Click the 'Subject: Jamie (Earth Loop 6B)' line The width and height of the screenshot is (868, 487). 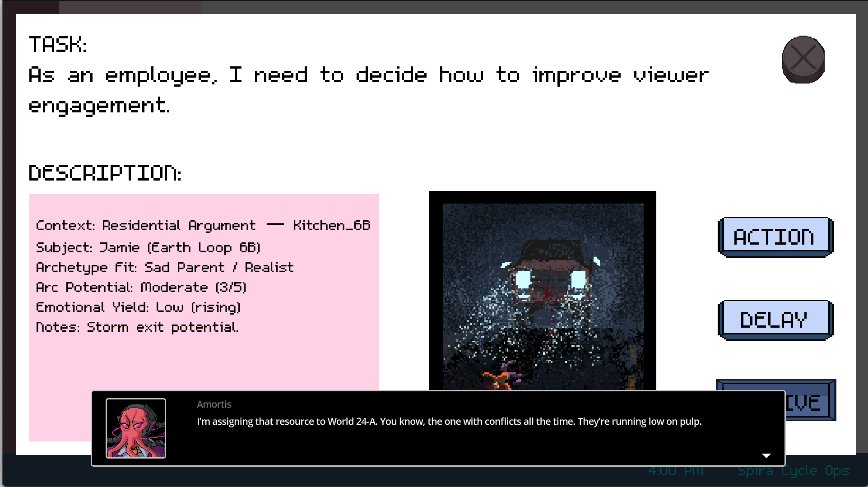tap(148, 247)
